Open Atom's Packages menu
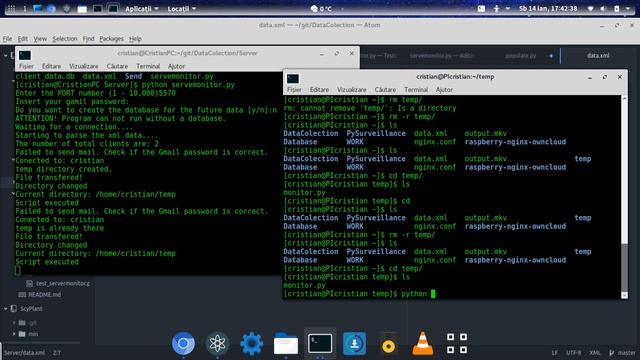The image size is (640, 360). pos(111,39)
